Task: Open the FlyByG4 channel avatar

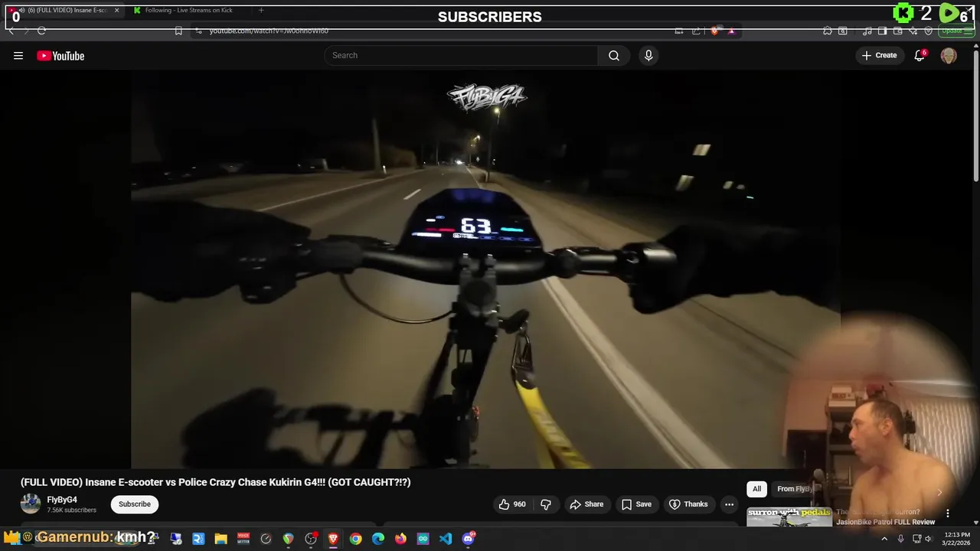Action: tap(31, 504)
